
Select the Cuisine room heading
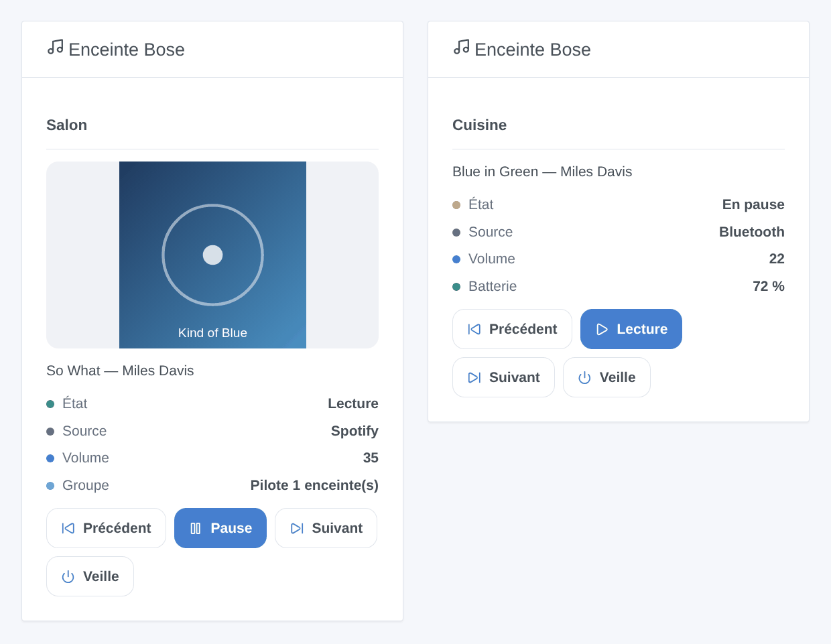(479, 125)
